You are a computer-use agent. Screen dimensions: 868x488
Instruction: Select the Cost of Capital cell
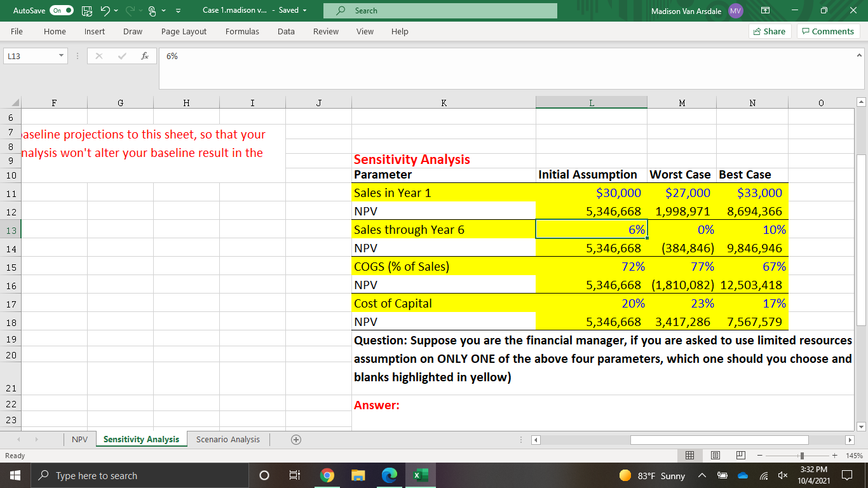[x=444, y=303]
